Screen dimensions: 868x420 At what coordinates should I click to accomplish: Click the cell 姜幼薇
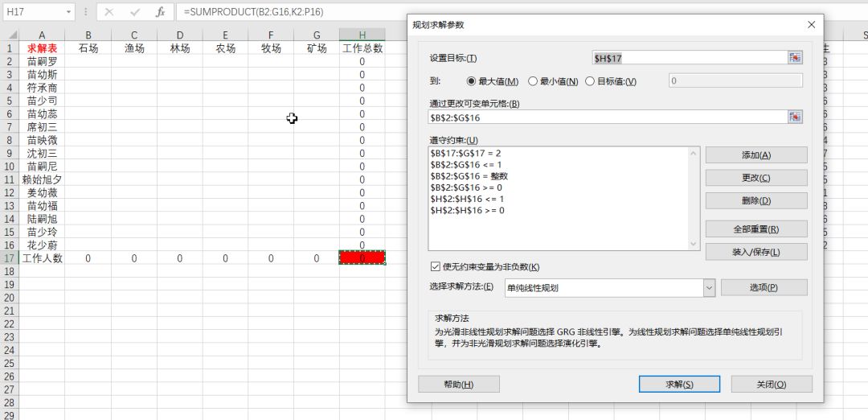point(42,193)
